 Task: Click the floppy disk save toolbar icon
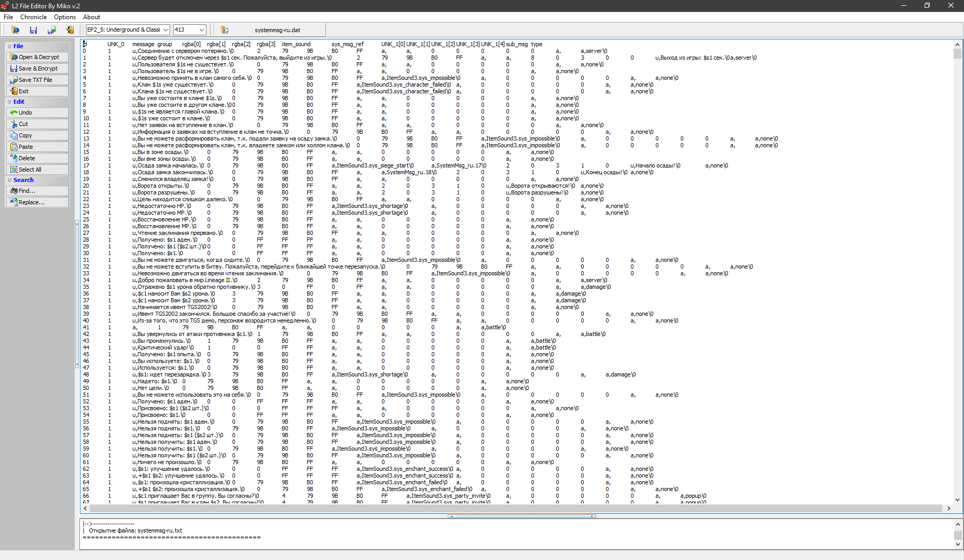pyautogui.click(x=33, y=30)
